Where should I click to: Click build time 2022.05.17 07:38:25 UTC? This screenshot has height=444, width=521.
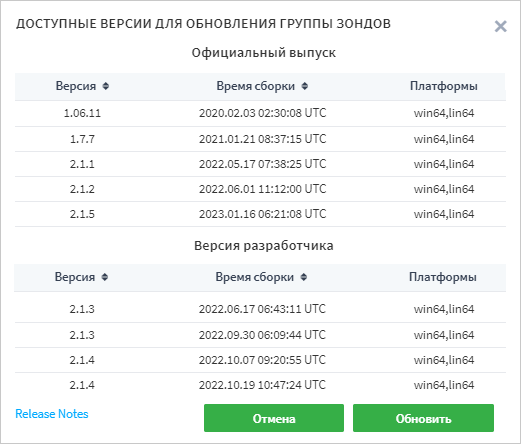coord(262,164)
